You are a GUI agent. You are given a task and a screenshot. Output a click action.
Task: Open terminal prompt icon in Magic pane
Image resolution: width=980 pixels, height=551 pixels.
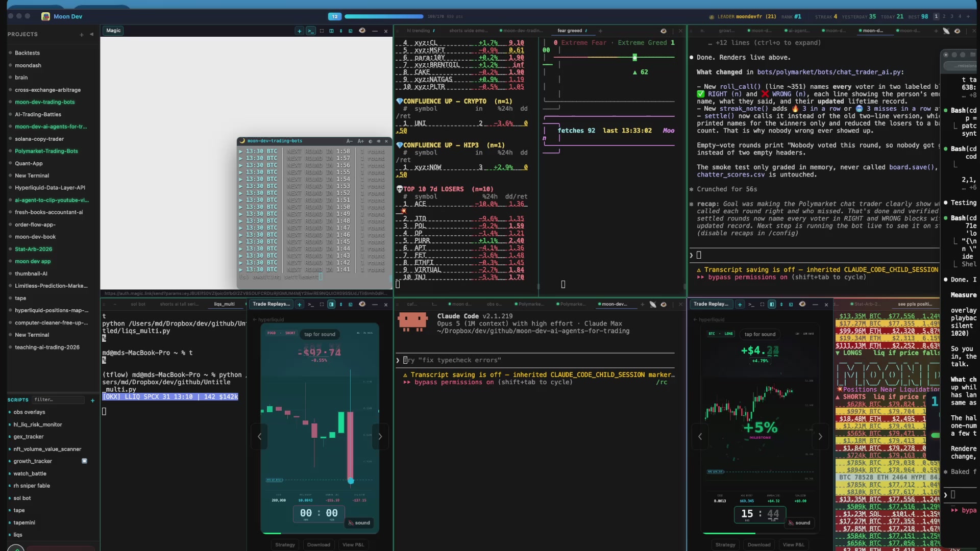(x=310, y=31)
